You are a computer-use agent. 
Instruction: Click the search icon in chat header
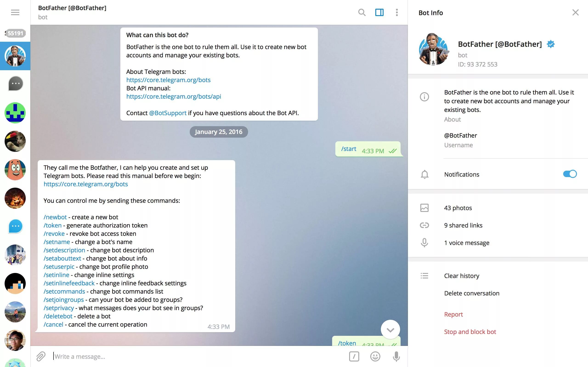tap(362, 12)
